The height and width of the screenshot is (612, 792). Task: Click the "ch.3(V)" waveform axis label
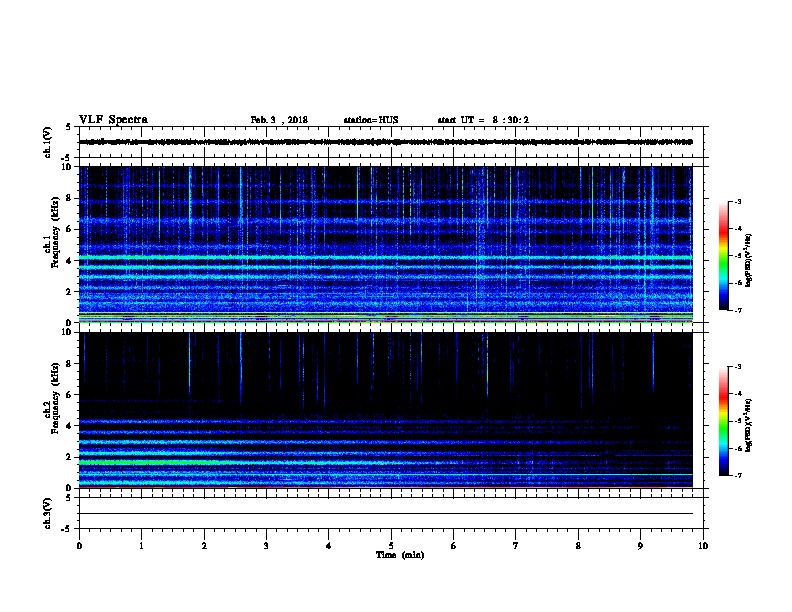pos(47,513)
